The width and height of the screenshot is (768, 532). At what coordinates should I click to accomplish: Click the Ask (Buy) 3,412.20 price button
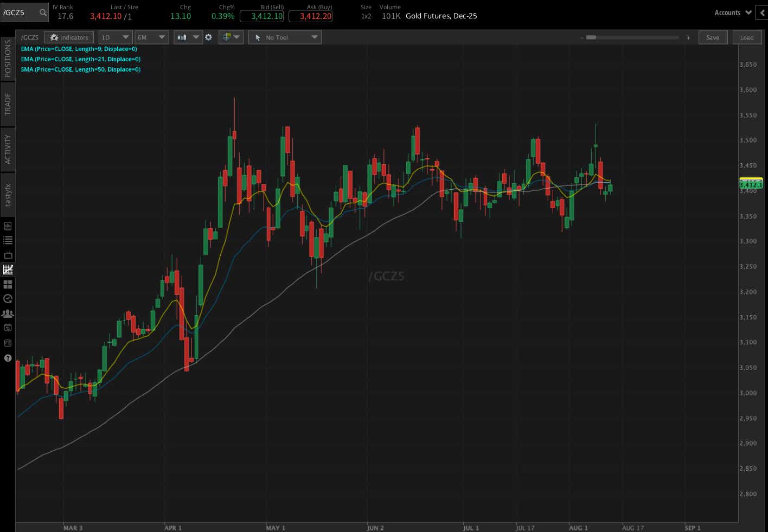310,16
